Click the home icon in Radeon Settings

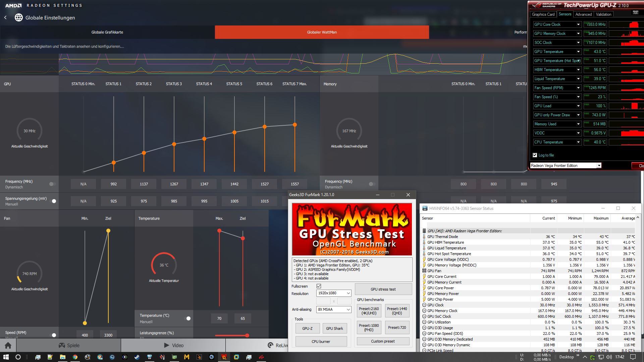8,345
